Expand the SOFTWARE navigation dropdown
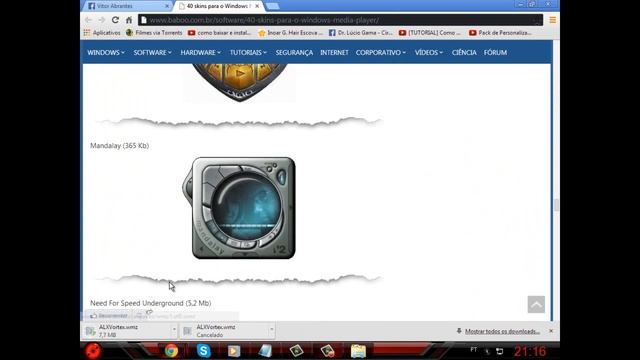The image size is (640, 360). 152,52
